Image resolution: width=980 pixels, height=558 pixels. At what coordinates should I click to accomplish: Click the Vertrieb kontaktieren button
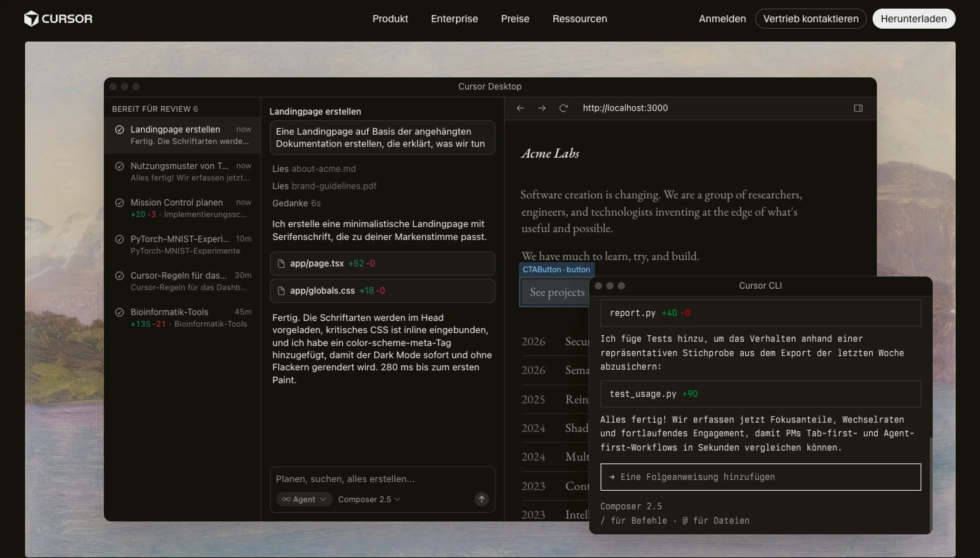click(811, 18)
